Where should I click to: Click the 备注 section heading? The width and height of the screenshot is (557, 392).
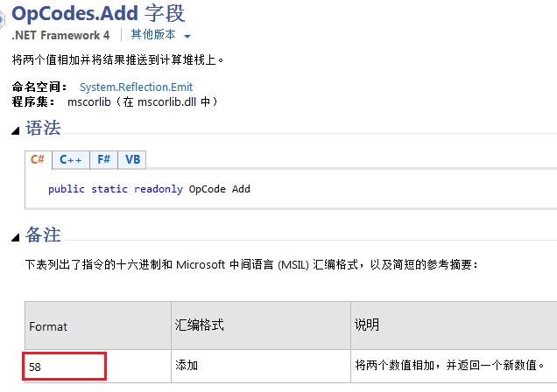(x=43, y=234)
